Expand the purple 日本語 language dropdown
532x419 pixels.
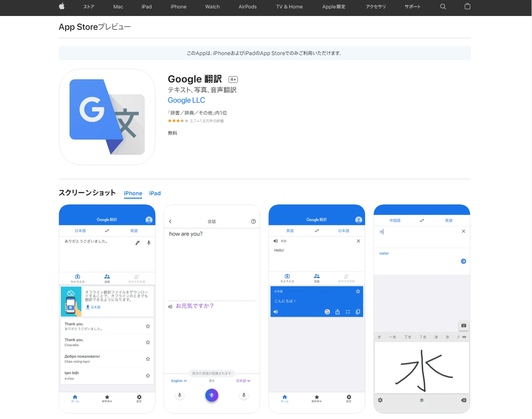pyautogui.click(x=243, y=381)
